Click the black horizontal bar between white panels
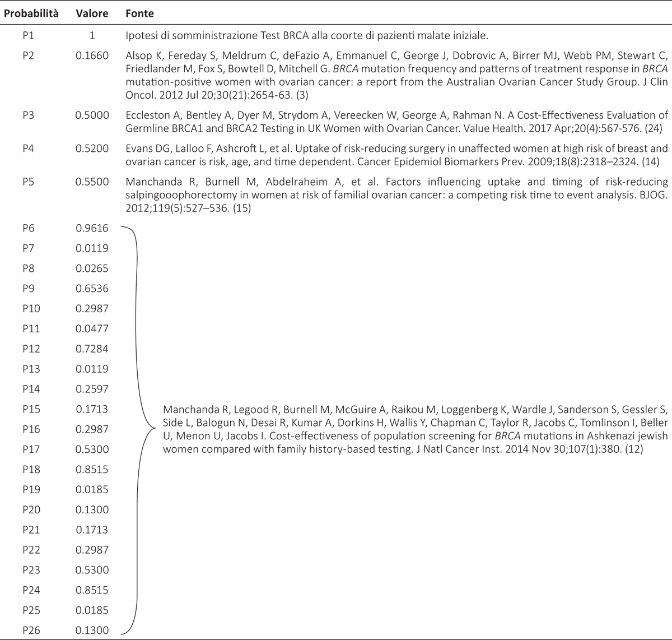 (x=437, y=430)
